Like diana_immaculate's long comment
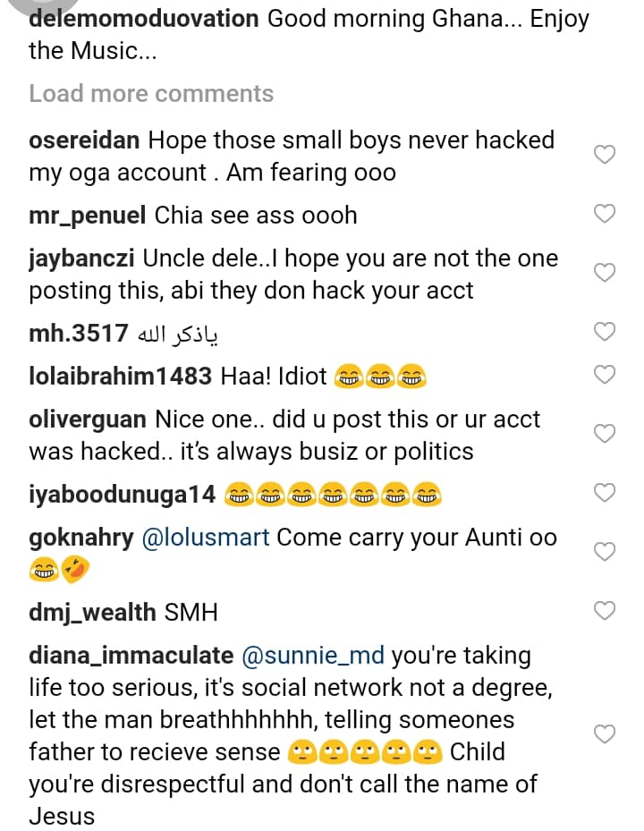This screenshot has height=831, width=644. coord(605,734)
